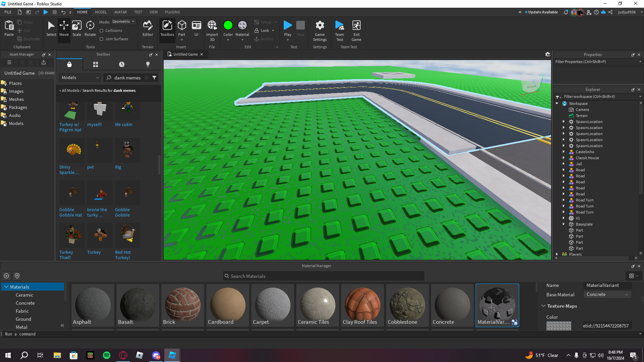Open the Mode Geometric dropdown

[x=123, y=21]
